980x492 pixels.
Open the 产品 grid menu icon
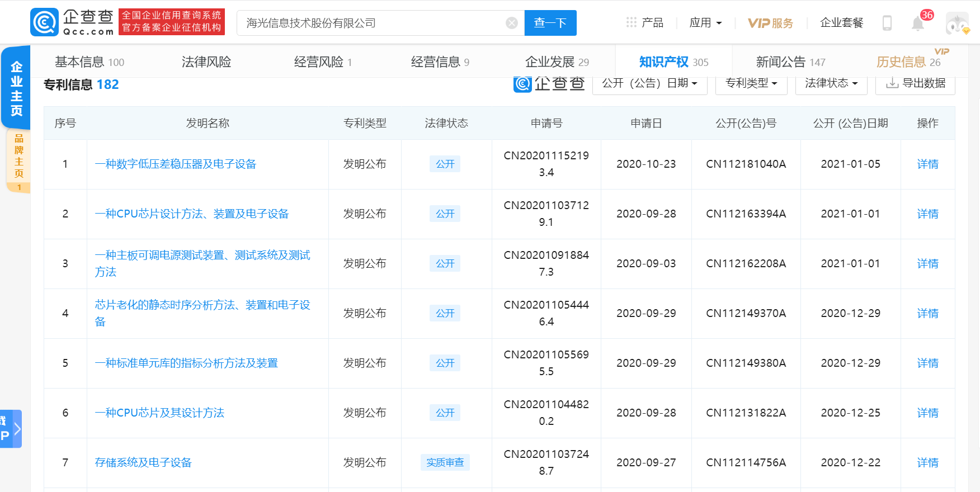632,22
